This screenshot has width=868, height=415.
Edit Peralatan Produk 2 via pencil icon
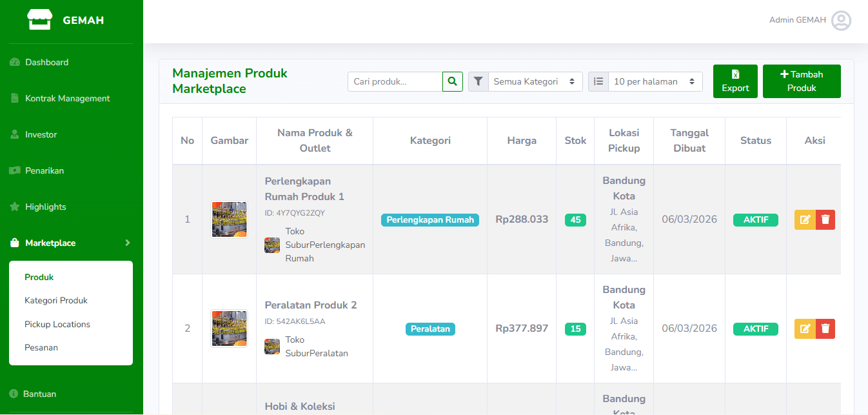[804, 329]
